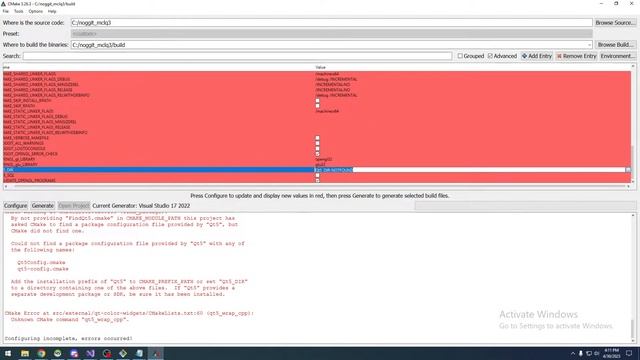Click the Add Entry plus icon
Image resolution: width=640 pixels, height=360 pixels.
click(x=524, y=56)
